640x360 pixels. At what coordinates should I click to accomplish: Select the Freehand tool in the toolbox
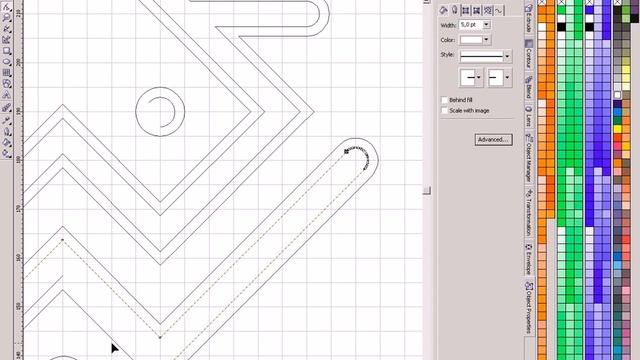click(7, 29)
